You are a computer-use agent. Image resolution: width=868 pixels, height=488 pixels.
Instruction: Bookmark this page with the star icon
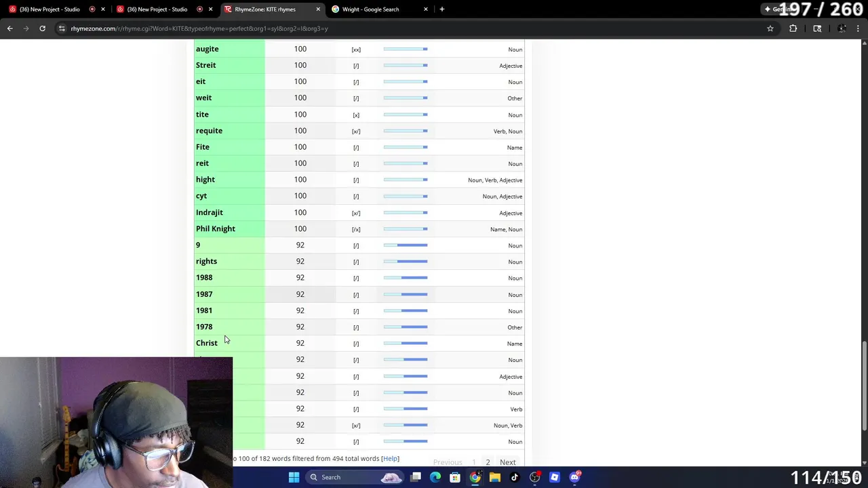pyautogui.click(x=770, y=28)
